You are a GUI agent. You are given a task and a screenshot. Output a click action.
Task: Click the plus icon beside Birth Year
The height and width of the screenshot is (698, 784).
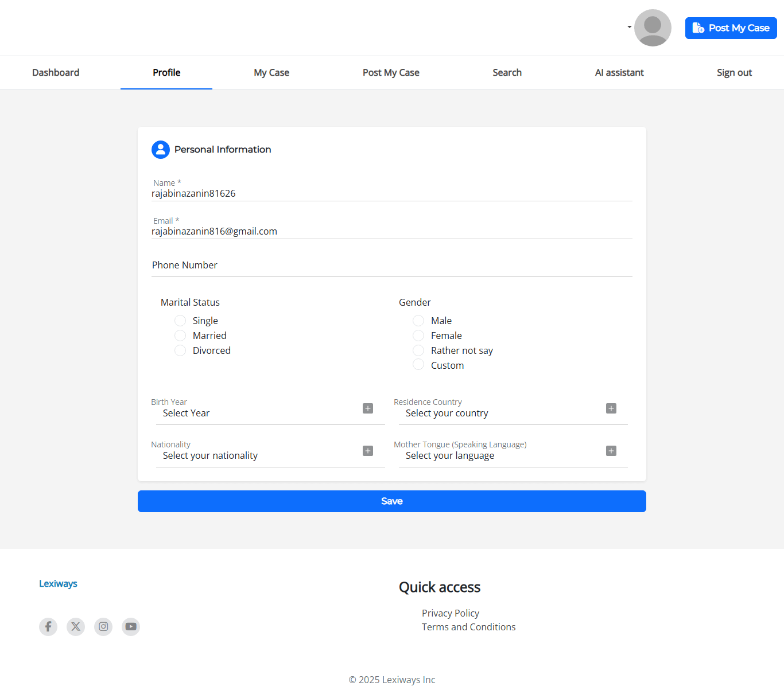pos(368,408)
